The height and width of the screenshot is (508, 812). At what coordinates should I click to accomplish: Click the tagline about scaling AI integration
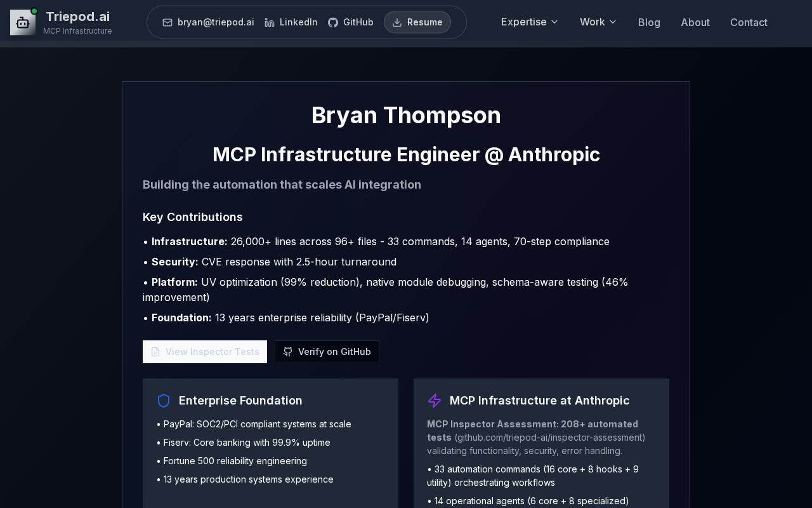pyautogui.click(x=282, y=185)
